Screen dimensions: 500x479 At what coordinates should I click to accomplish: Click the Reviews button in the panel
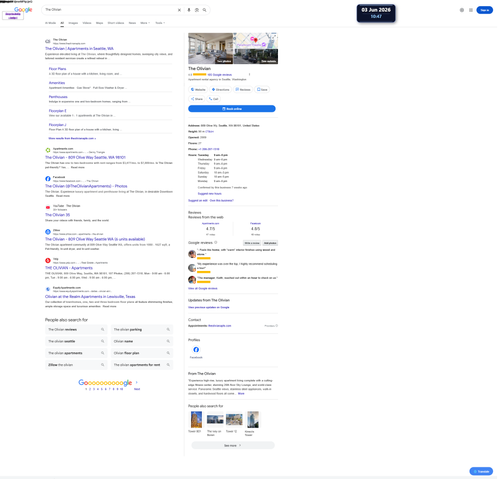243,89
